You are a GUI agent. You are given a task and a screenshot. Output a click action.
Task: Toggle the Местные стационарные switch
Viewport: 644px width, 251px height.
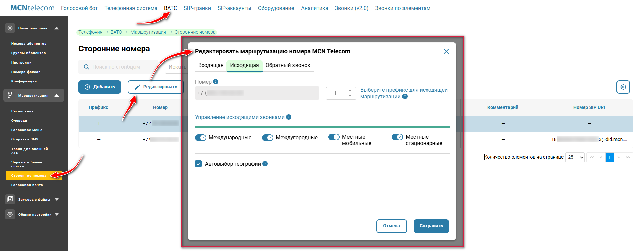tap(397, 137)
